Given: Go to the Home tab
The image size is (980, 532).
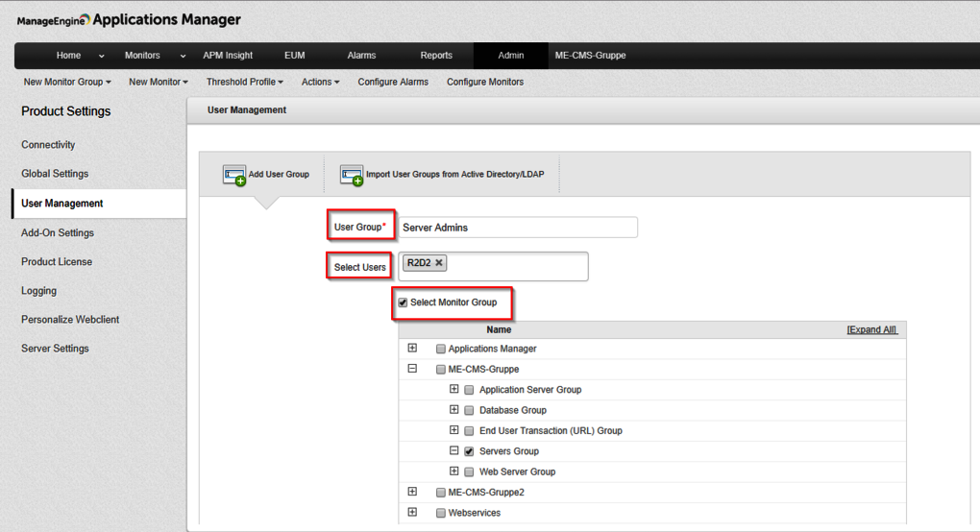Looking at the screenshot, I should pyautogui.click(x=68, y=56).
